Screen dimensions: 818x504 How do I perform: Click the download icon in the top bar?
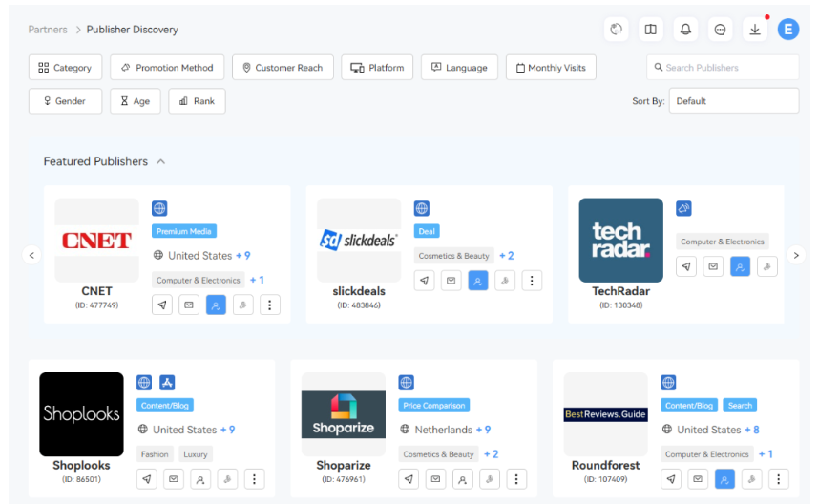pos(755,30)
